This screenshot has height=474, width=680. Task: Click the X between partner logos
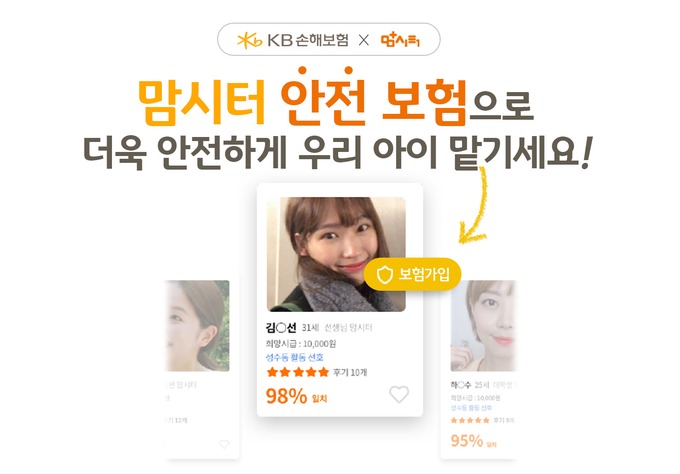coord(364,40)
